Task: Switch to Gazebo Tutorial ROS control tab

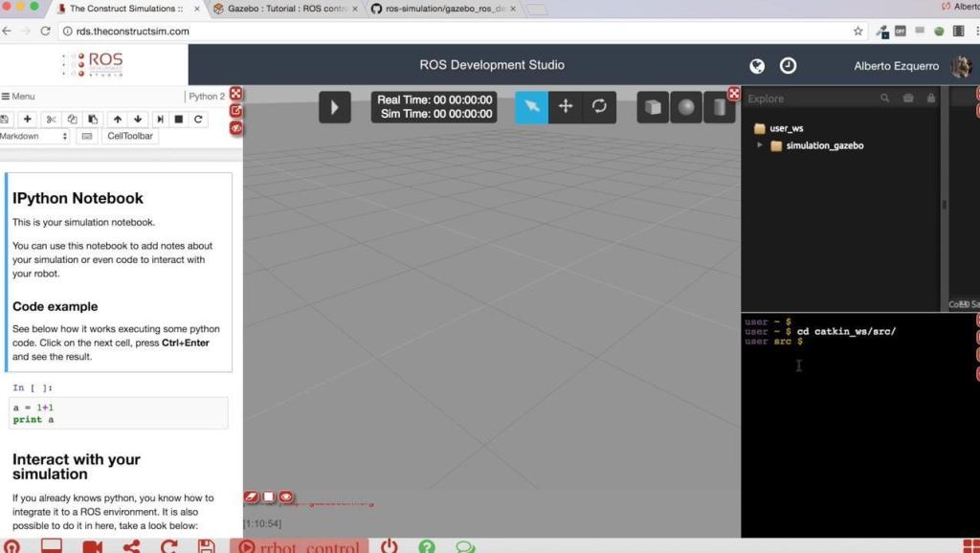Action: (x=287, y=9)
